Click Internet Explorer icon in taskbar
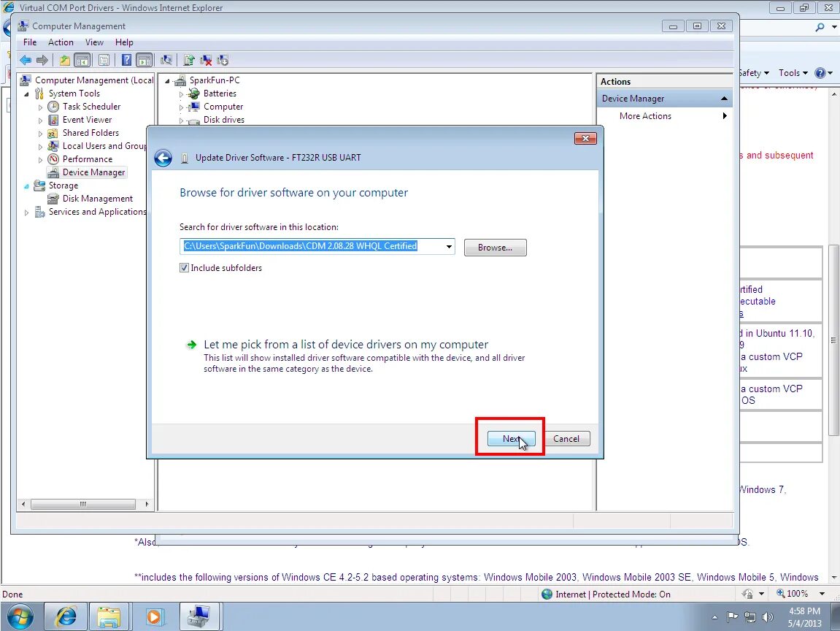This screenshot has width=840, height=631. click(66, 617)
